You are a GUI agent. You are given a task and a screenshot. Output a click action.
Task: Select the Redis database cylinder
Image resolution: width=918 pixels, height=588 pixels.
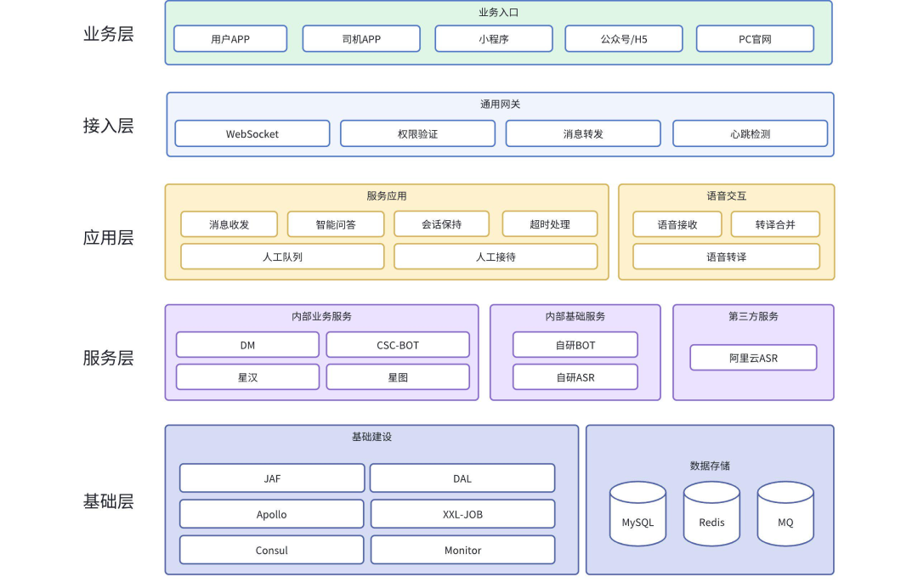coord(711,514)
